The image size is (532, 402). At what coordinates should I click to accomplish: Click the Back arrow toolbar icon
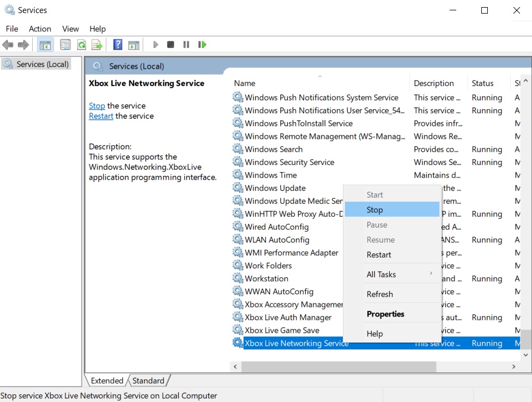click(8, 45)
